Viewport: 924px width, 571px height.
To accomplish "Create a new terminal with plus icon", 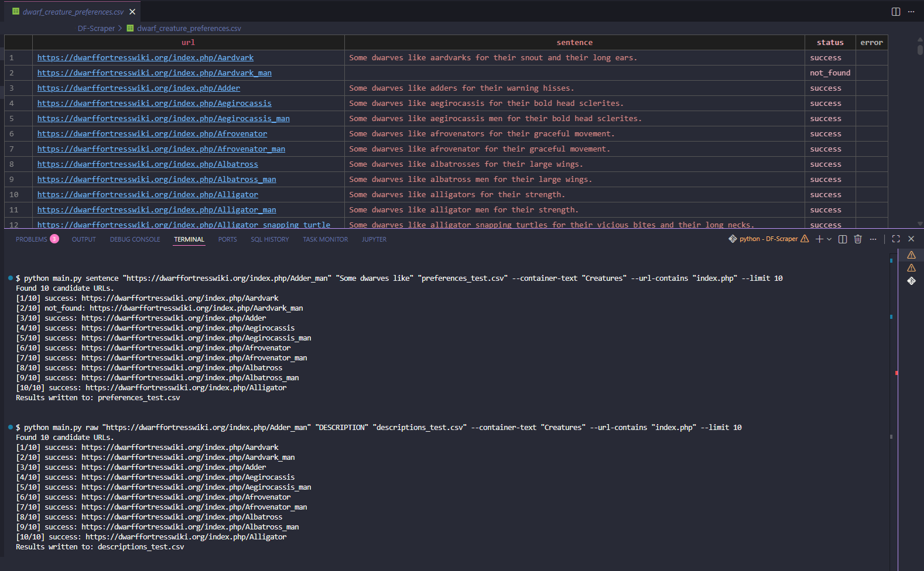I will [819, 239].
